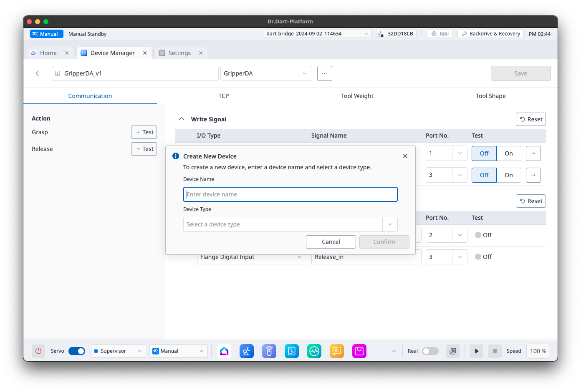The image size is (581, 392).
Task: Turn On the first write signal test
Action: click(508, 153)
